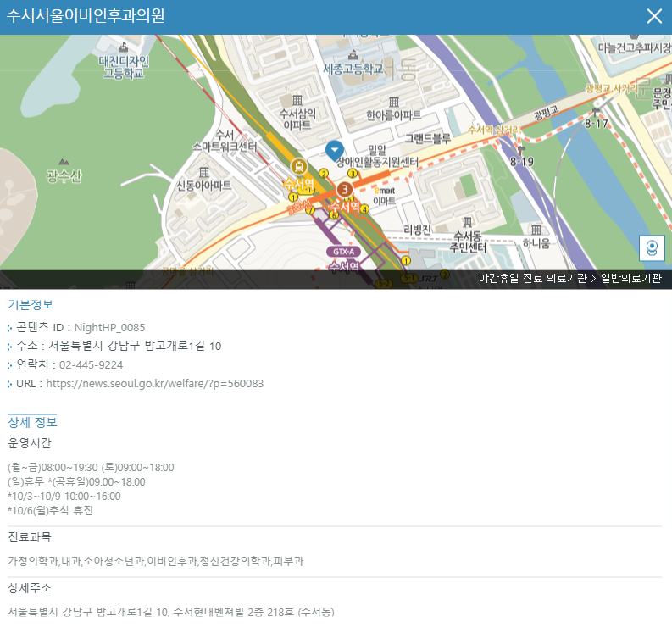Click the 광평교 bridge label
672x633 pixels.
click(546, 114)
